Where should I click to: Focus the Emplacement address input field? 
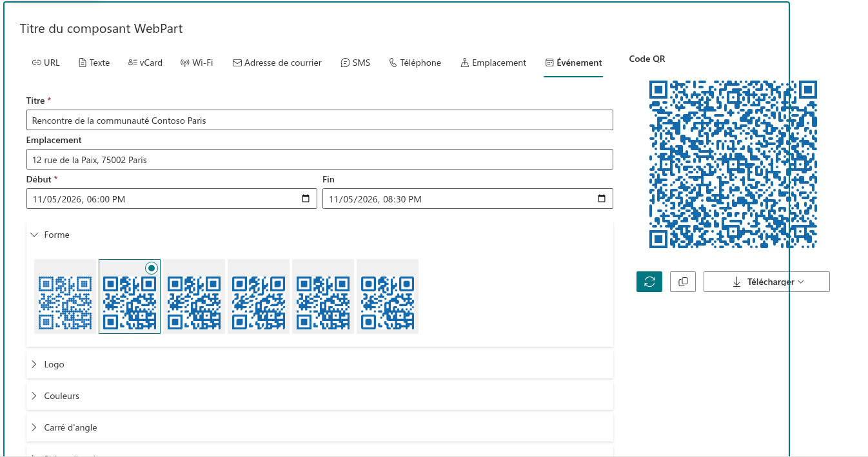pos(320,159)
